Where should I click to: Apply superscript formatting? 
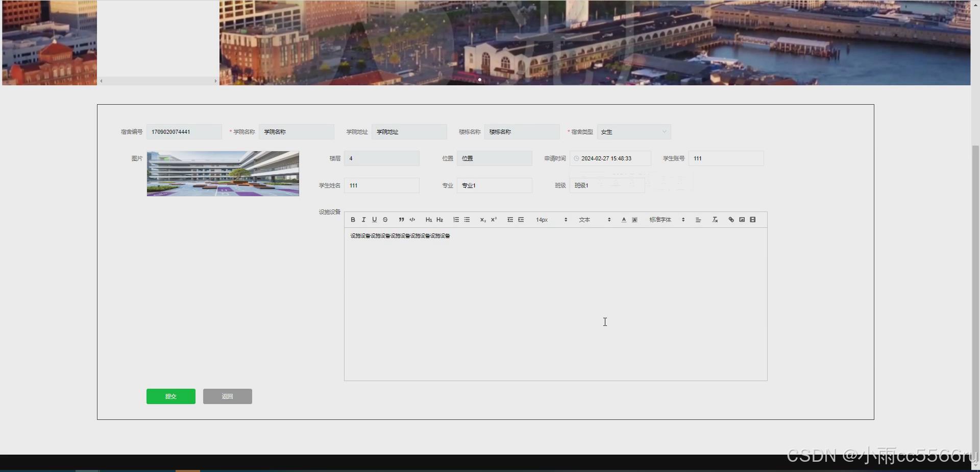(494, 220)
